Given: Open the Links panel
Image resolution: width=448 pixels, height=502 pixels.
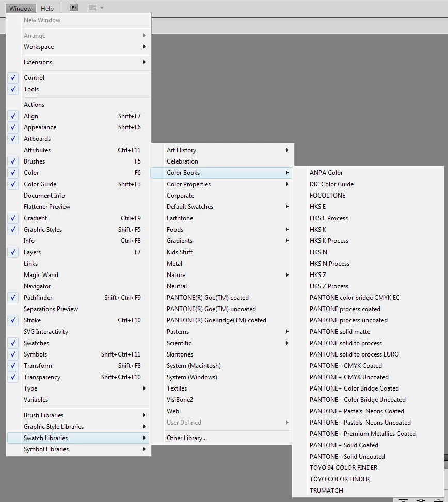Looking at the screenshot, I should (x=78, y=264).
